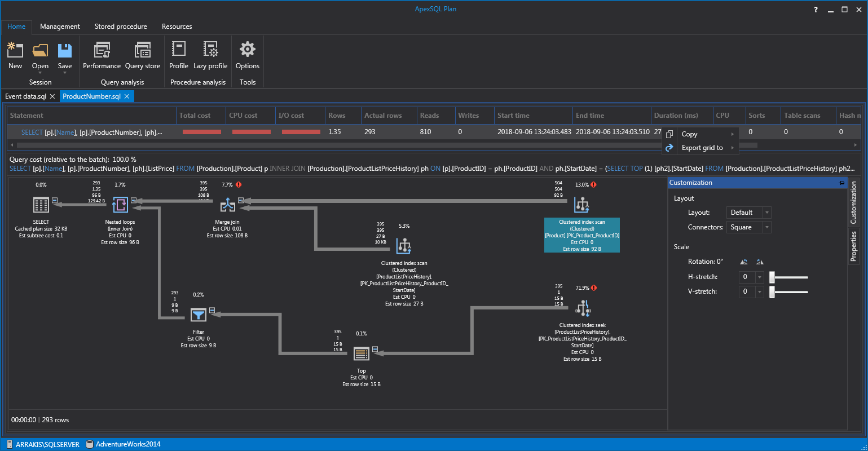
Task: Click grid horizontal scrollbar right arrow
Action: 856,145
